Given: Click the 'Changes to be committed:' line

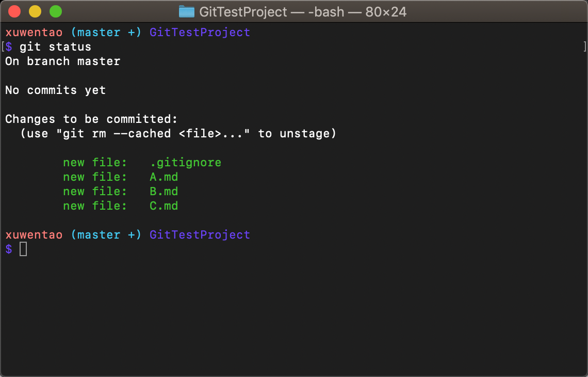Looking at the screenshot, I should 91,119.
